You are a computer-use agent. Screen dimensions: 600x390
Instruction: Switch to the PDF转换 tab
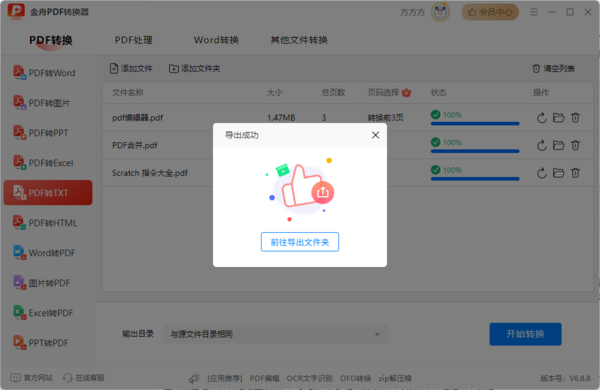(x=51, y=40)
